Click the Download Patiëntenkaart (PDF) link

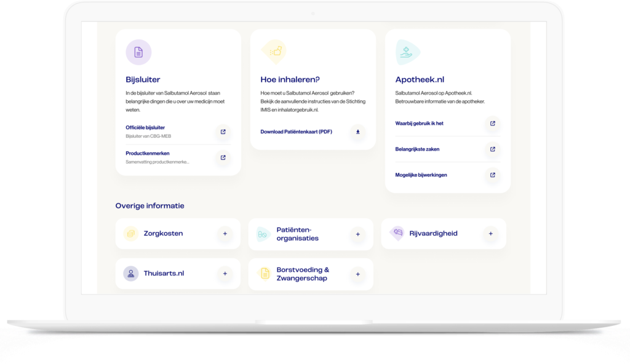[x=296, y=132]
